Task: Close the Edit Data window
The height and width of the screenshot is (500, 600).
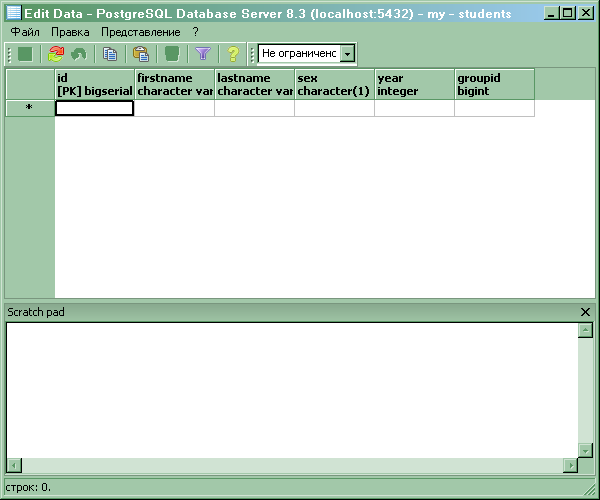Action: coord(586,13)
